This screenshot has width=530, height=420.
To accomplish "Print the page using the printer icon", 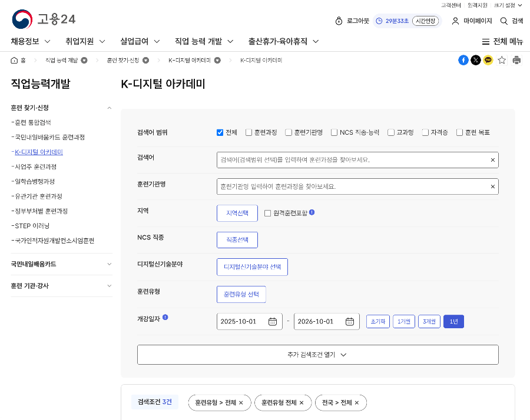I will 515,60.
